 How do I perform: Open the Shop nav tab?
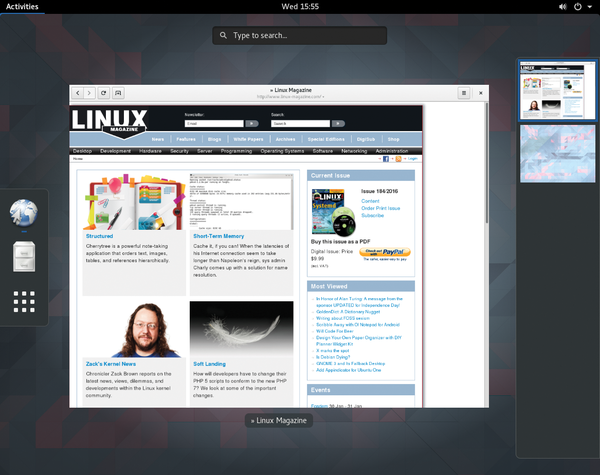point(393,139)
